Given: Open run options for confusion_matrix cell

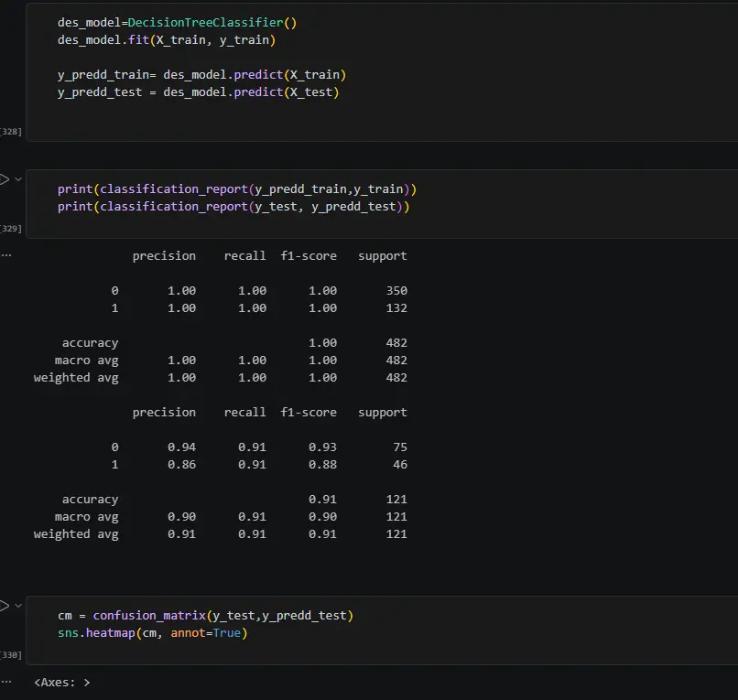Looking at the screenshot, I should [x=18, y=606].
